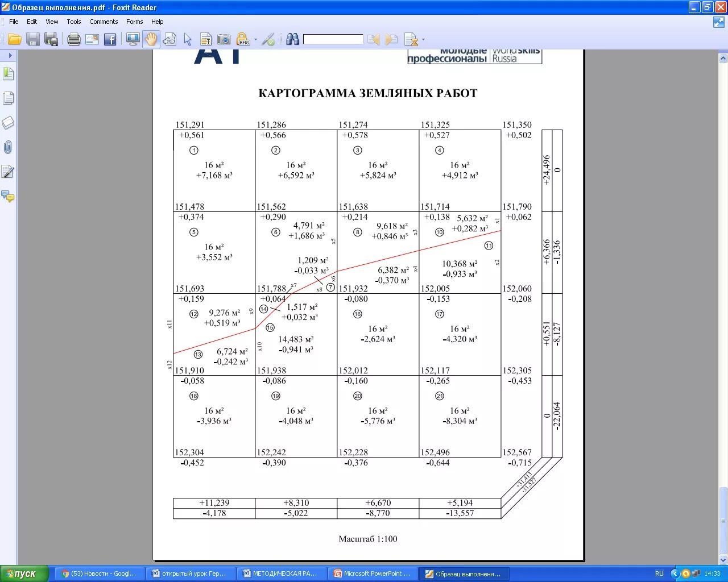Click the binoculars search icon
728x582 pixels.
tap(293, 39)
